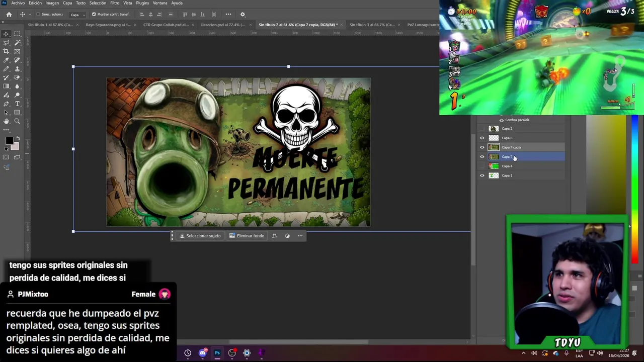The height and width of the screenshot is (362, 644).
Task: Close the Sin título-1 tab
Action: pos(77,25)
